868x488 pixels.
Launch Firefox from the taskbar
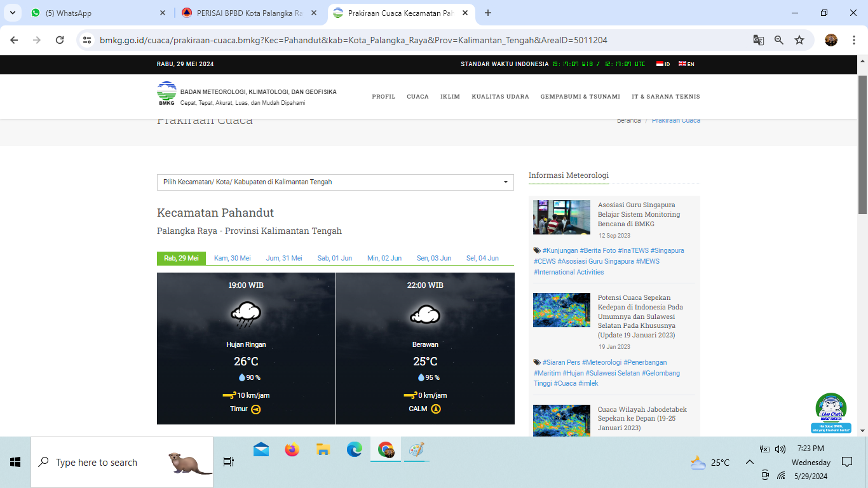[x=292, y=449]
